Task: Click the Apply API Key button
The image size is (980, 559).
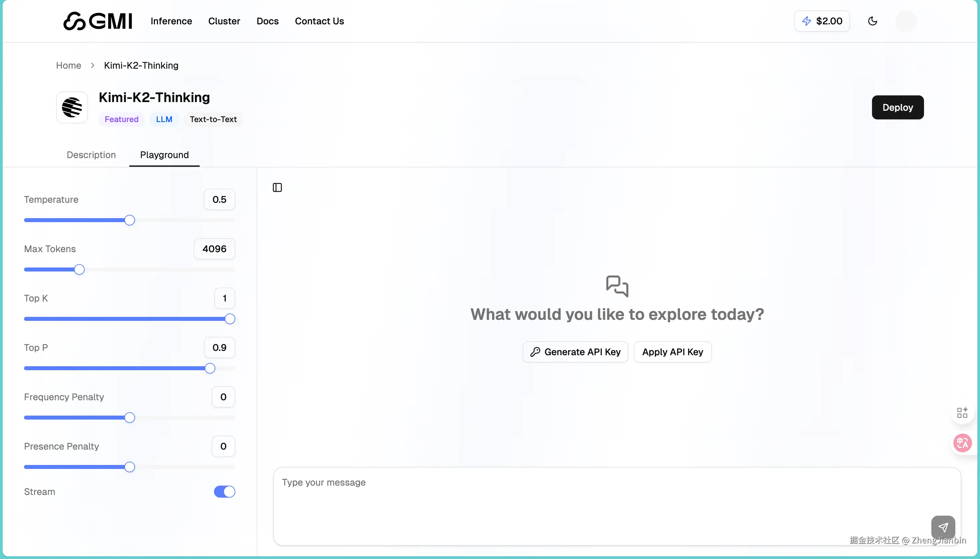Action: pyautogui.click(x=673, y=352)
